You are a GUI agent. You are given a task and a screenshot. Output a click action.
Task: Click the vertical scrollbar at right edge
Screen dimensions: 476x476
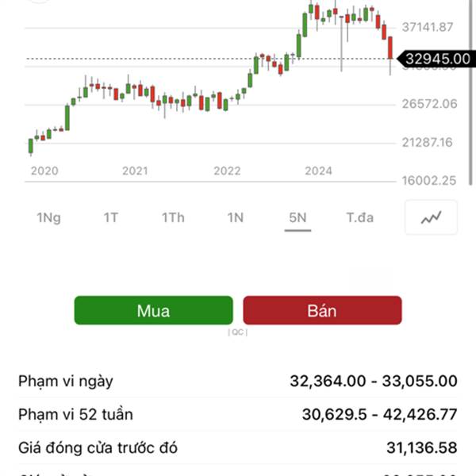coord(470,93)
